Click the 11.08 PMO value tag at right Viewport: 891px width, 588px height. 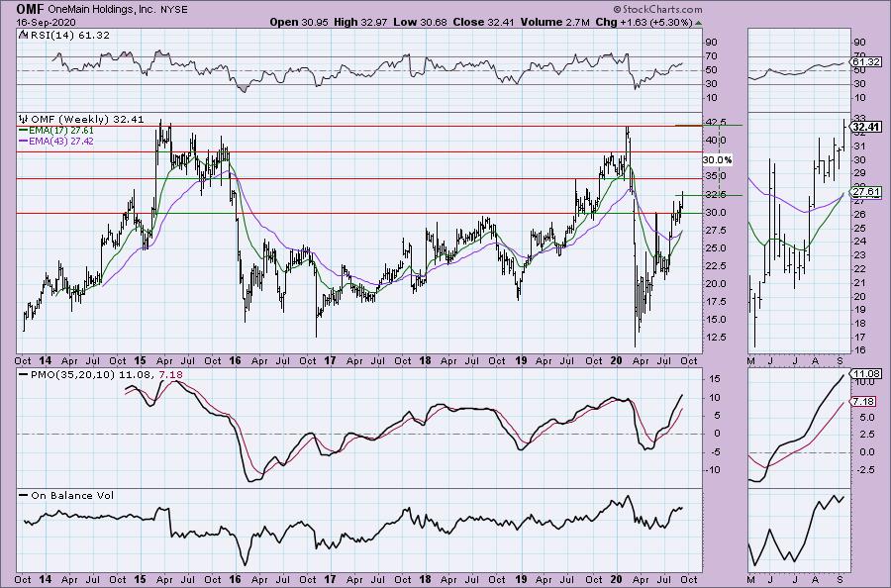pos(867,373)
